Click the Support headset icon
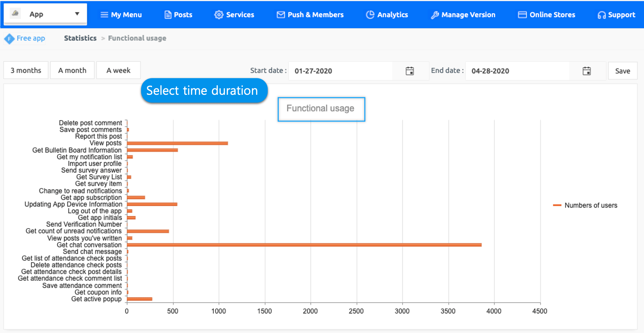644x333 pixels. point(601,15)
